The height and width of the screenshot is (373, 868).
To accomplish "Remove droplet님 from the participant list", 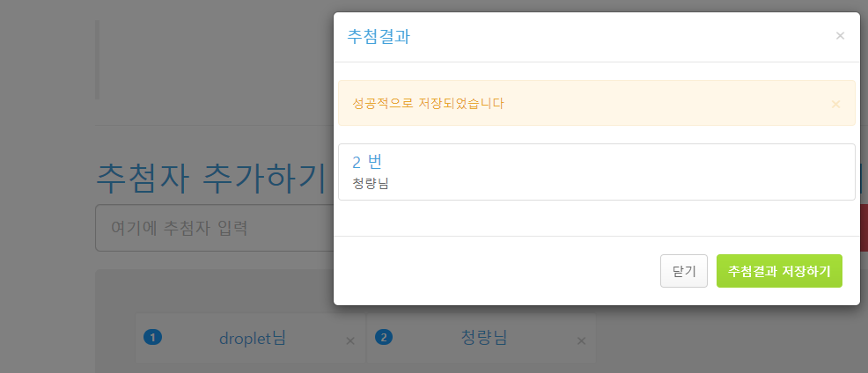I will 349,340.
